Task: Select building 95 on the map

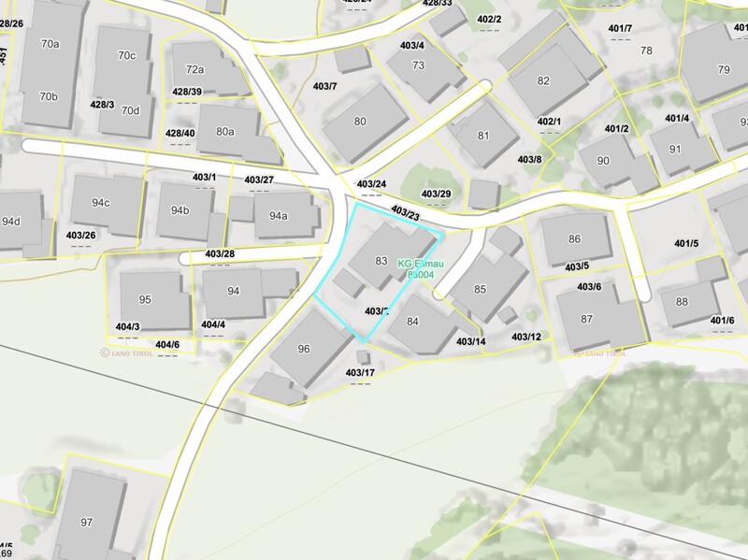Action: (x=145, y=299)
